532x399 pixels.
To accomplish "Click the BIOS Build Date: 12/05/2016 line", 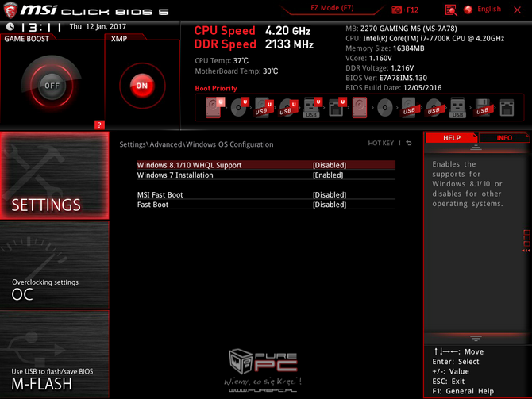I will point(394,88).
